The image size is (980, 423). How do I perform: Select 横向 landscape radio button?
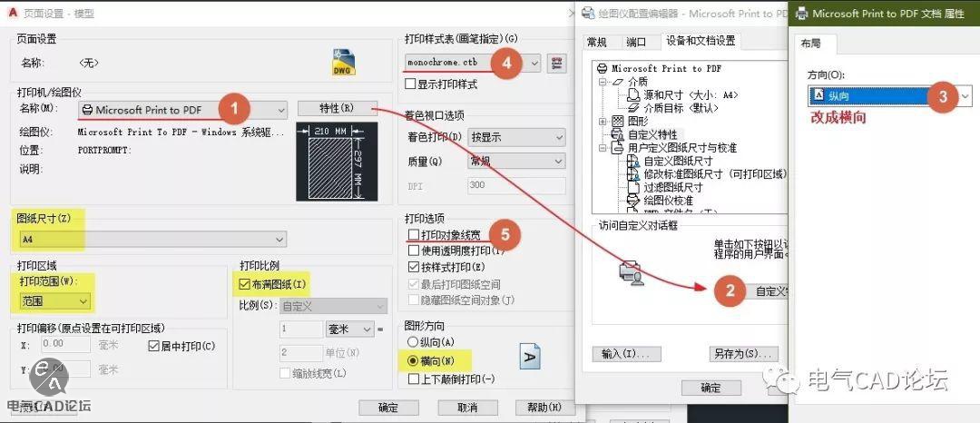pos(414,359)
